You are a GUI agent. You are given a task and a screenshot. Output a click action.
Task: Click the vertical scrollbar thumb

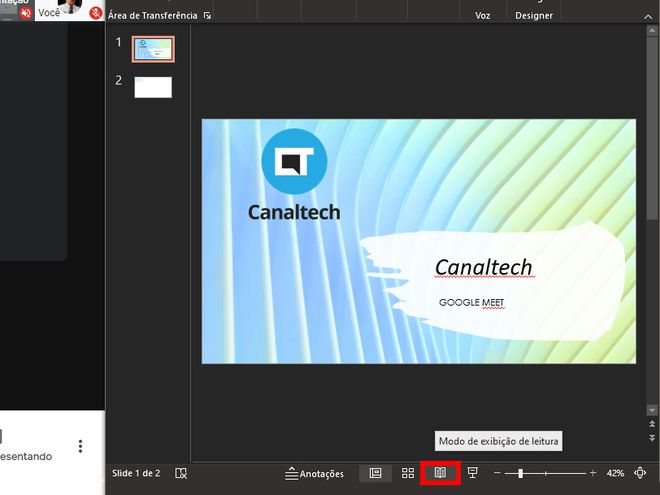coord(652,128)
